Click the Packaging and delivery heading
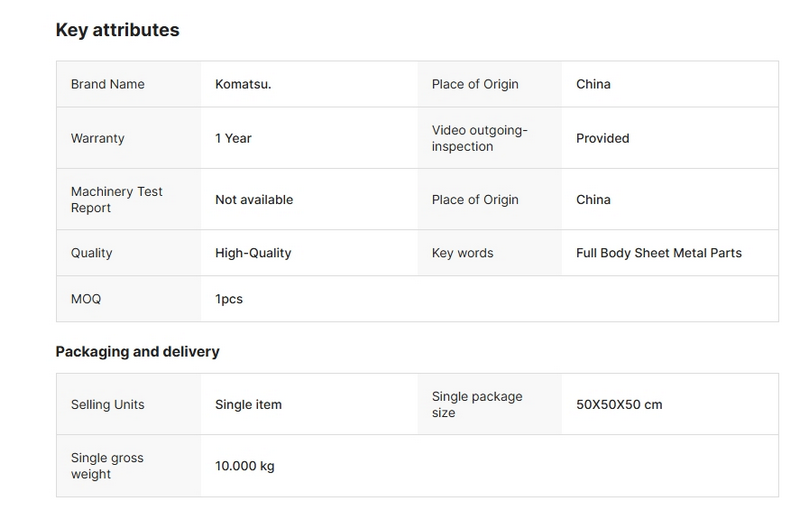The width and height of the screenshot is (800, 520). pyautogui.click(x=137, y=352)
